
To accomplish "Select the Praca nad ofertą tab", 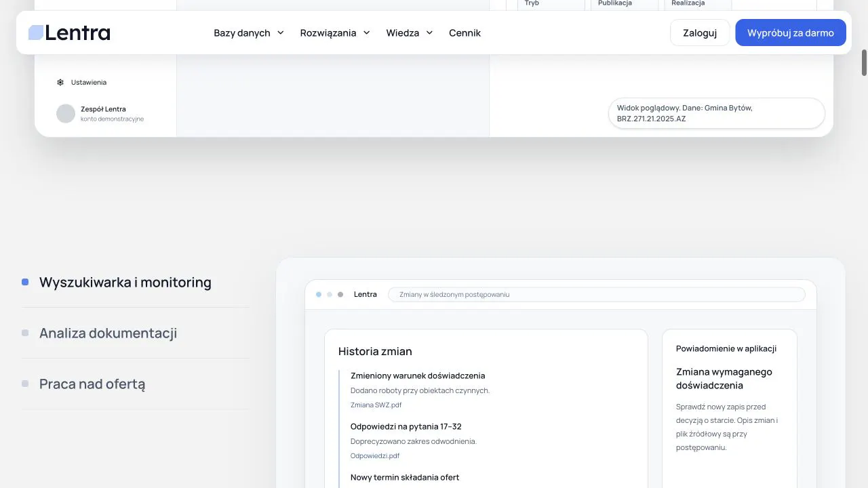I will point(136,384).
